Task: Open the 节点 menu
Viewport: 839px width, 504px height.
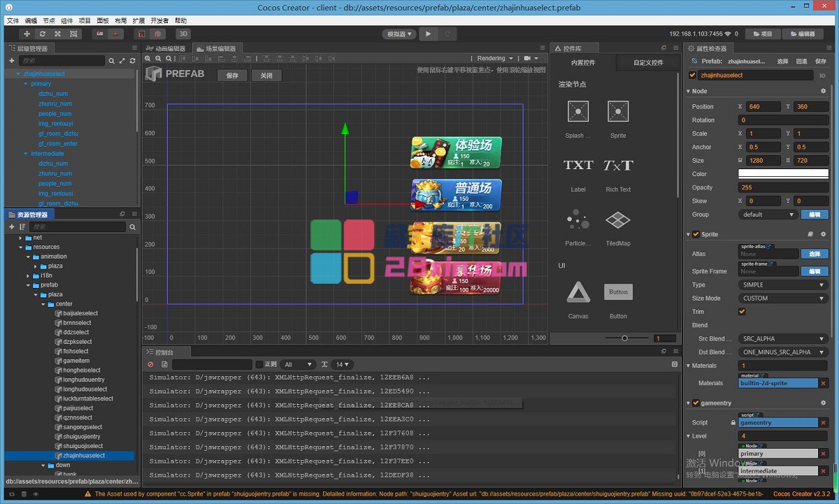Action: click(x=49, y=21)
